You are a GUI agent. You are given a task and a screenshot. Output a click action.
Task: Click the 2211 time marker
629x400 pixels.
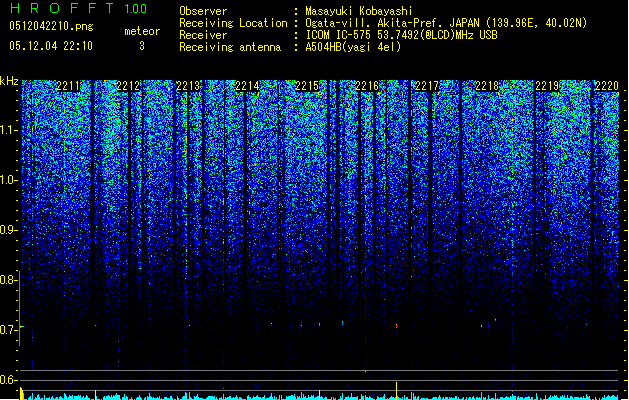click(68, 86)
